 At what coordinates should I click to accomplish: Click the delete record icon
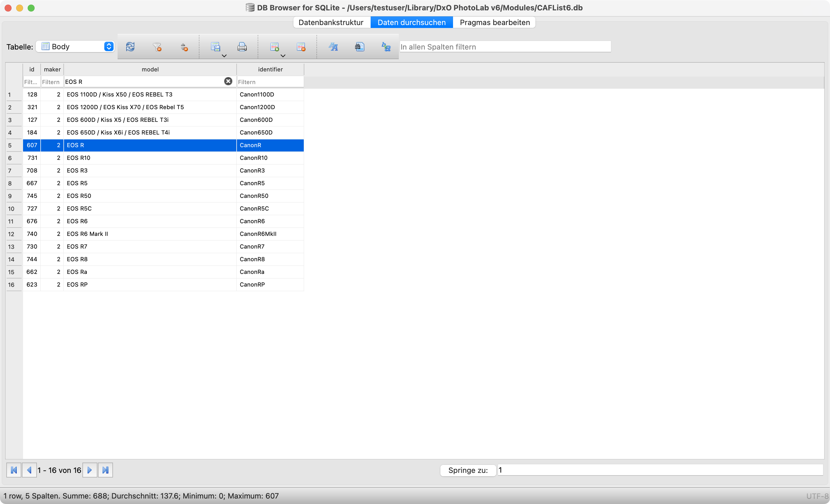click(x=301, y=47)
